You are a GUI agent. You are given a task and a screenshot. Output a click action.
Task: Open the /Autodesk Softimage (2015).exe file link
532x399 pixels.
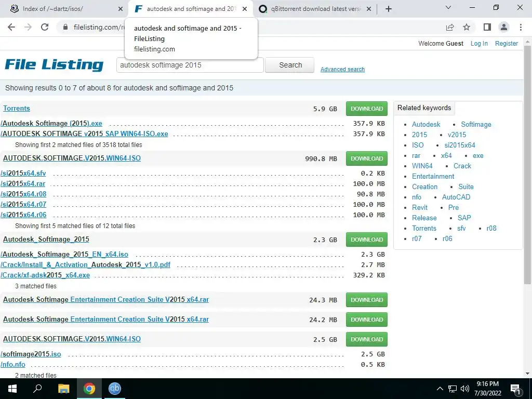click(51, 124)
